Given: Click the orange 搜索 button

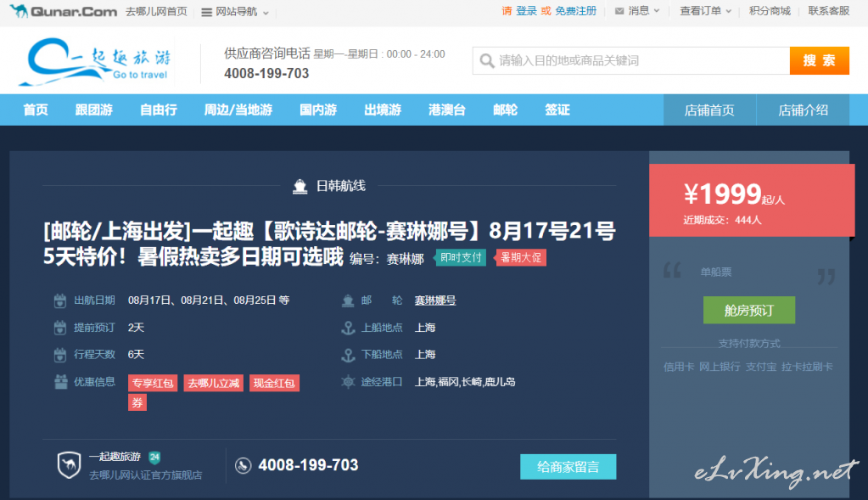Looking at the screenshot, I should pyautogui.click(x=820, y=60).
